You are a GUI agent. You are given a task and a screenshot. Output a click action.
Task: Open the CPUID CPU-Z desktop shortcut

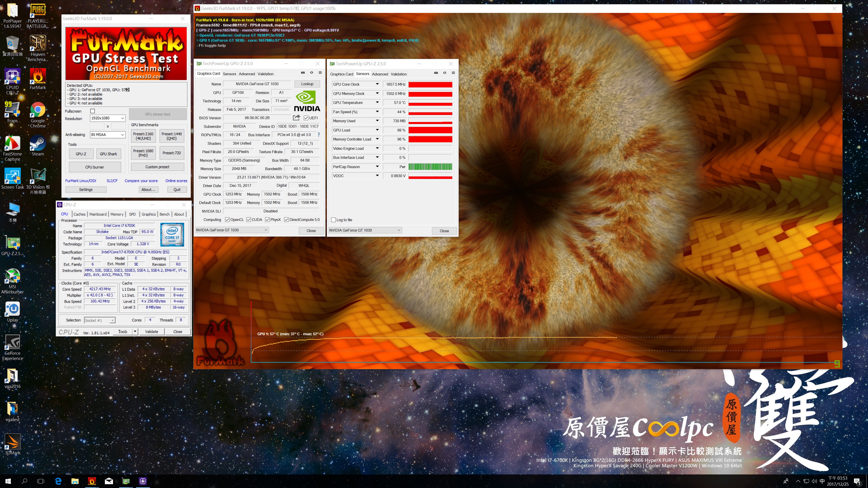(x=12, y=82)
